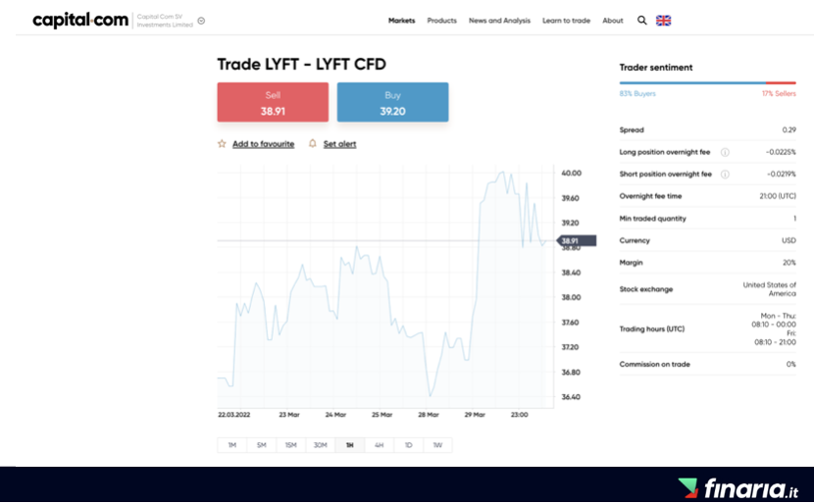Show info for short position overnight fee
The height and width of the screenshot is (504, 814).
pos(725,175)
